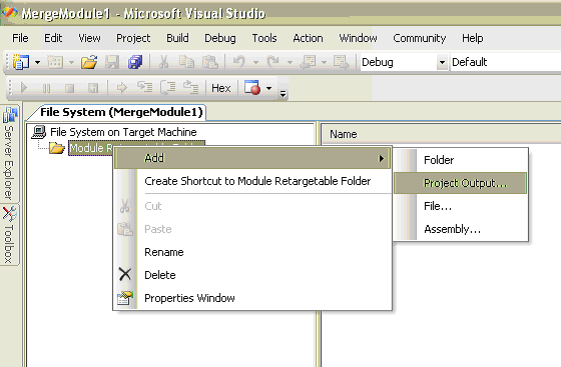Screen dimensions: 561x367
Task: Open the Navigate Backward dropdown arrow
Action: point(324,63)
